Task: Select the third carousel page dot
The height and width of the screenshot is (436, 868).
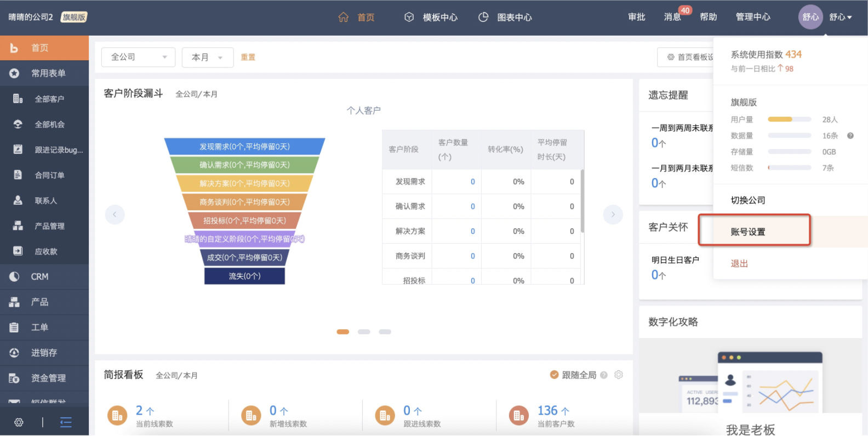Action: pos(385,332)
